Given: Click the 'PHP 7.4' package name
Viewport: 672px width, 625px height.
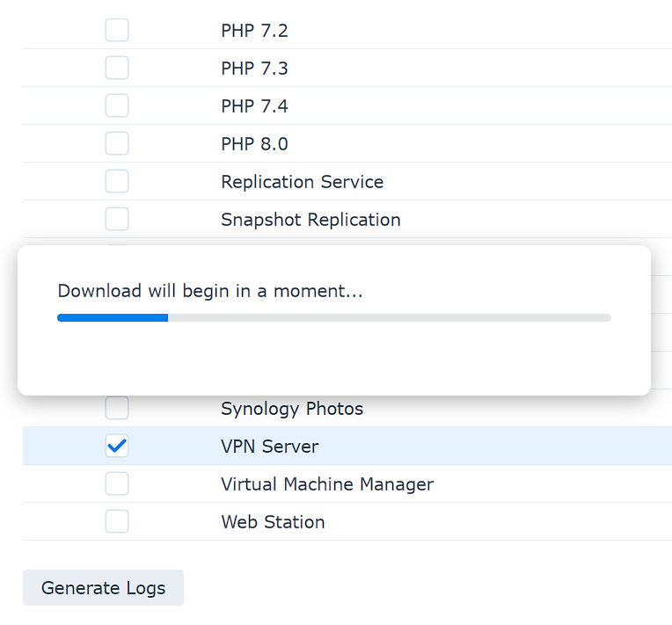Looking at the screenshot, I should pos(254,106).
